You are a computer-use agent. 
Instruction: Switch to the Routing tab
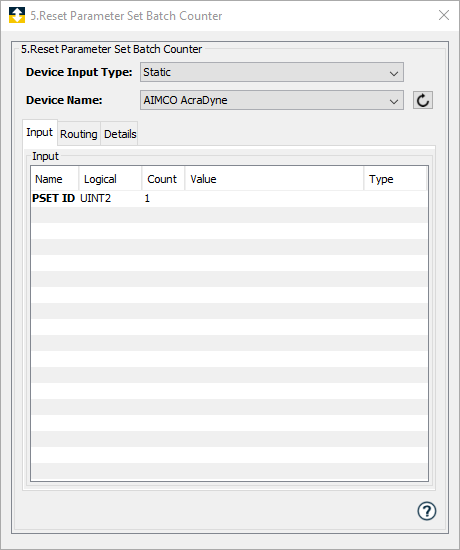pyautogui.click(x=79, y=134)
